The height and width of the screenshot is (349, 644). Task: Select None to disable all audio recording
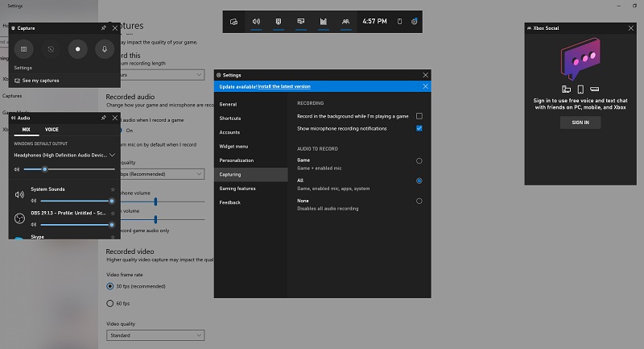pyautogui.click(x=419, y=201)
